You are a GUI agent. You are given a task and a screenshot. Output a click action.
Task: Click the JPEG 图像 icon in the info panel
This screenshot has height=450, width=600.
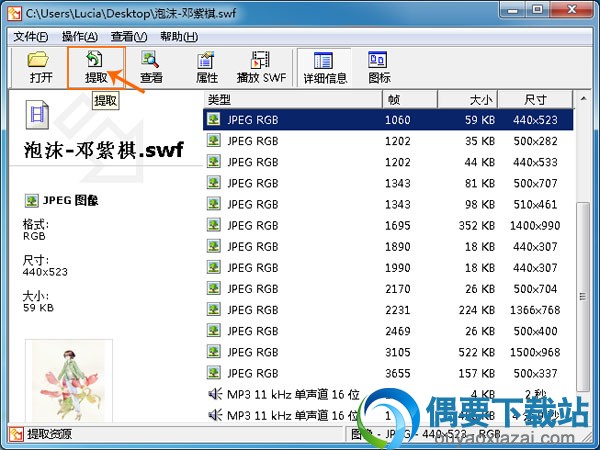(31, 201)
